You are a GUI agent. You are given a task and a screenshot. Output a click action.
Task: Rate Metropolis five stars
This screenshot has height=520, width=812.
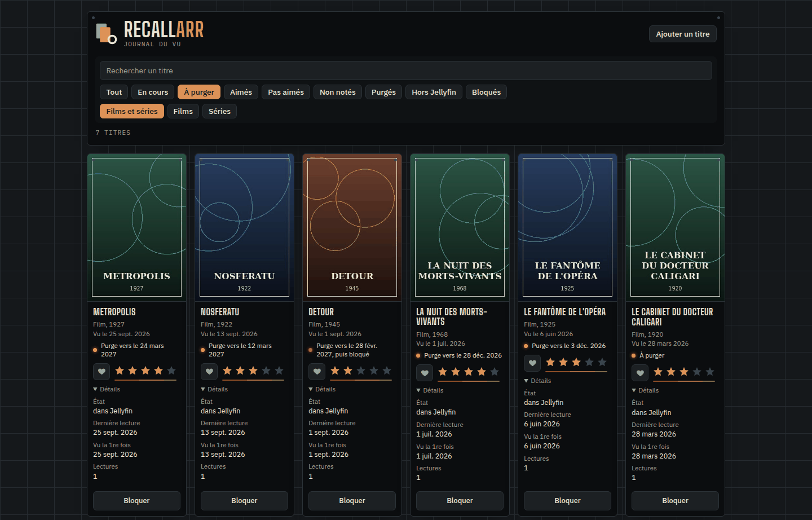171,371
